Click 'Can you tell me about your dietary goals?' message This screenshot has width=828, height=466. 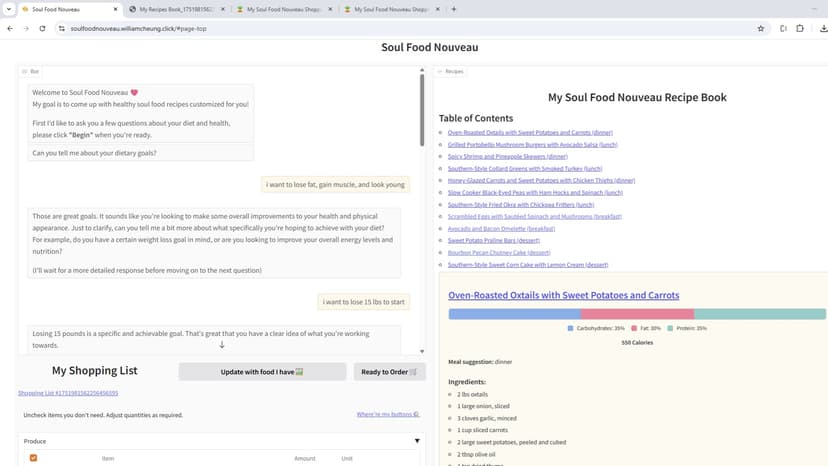(x=95, y=153)
